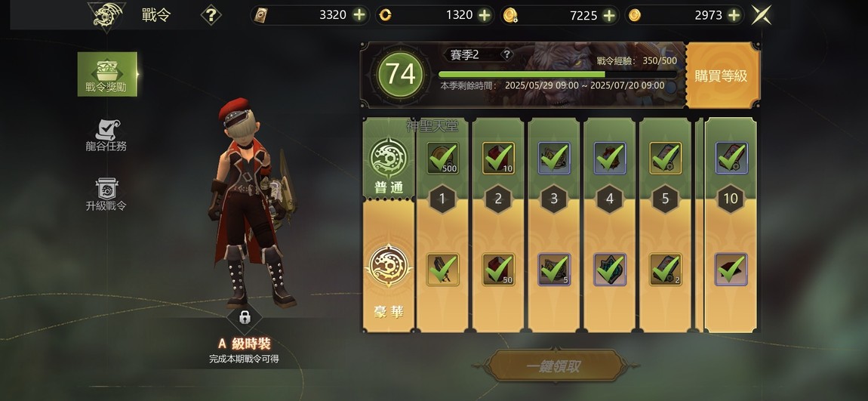Screen dimensions: 868x401
Task: Tap the plus beside the 2973 coins
Action: tap(734, 16)
